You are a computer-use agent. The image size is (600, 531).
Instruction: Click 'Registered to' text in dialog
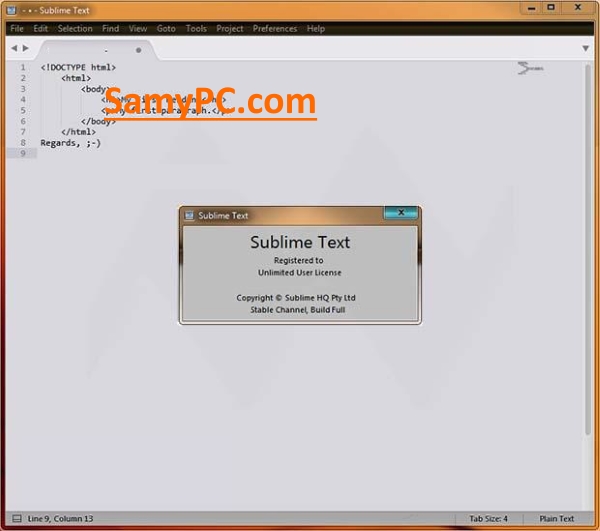[298, 261]
